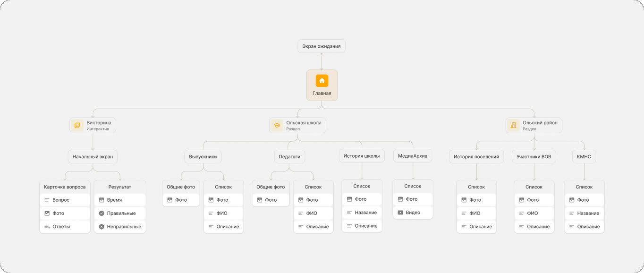Click Список header under КМНС

[x=584, y=187]
